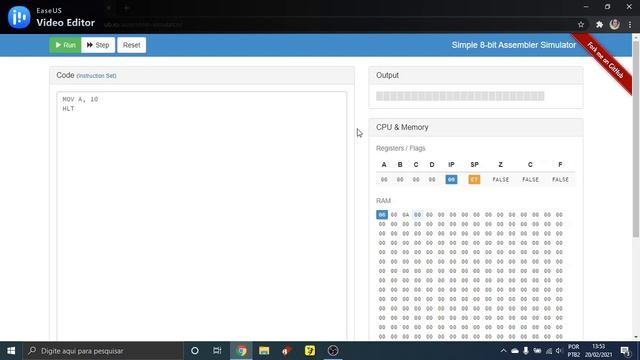Image resolution: width=640 pixels, height=360 pixels.
Task: Bookmark this page with the star icon
Action: [581, 24]
